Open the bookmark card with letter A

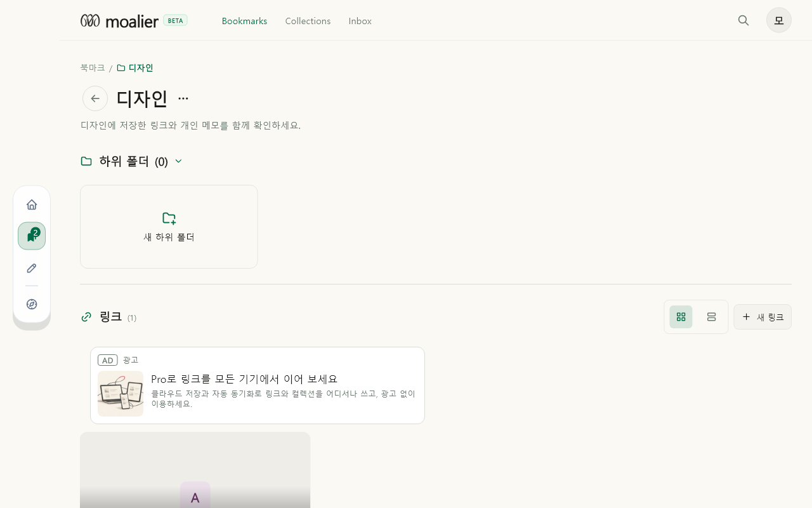pyautogui.click(x=195, y=470)
